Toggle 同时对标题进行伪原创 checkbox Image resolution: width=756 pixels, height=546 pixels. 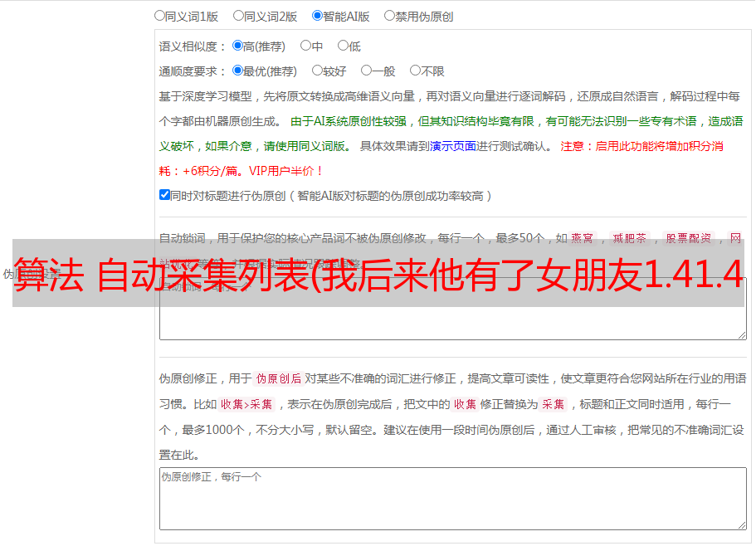(x=164, y=195)
